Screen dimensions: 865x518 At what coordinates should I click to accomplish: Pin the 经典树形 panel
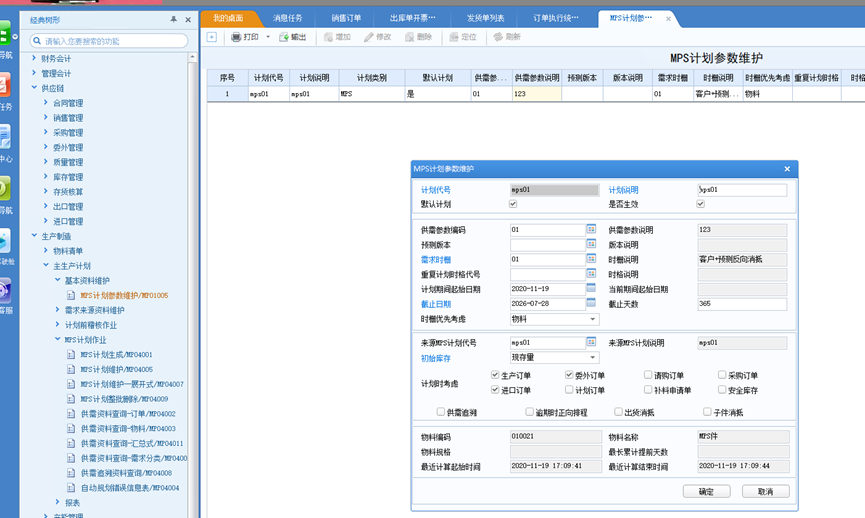(x=173, y=20)
